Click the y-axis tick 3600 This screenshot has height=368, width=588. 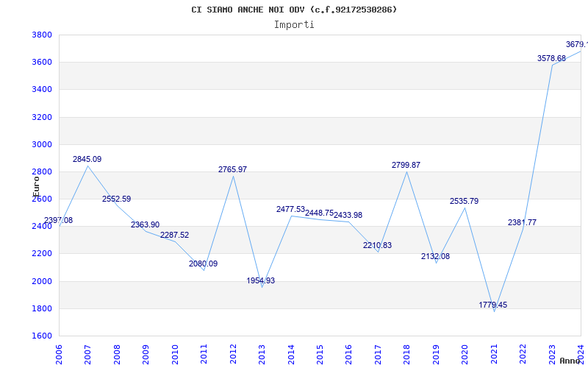click(42, 63)
